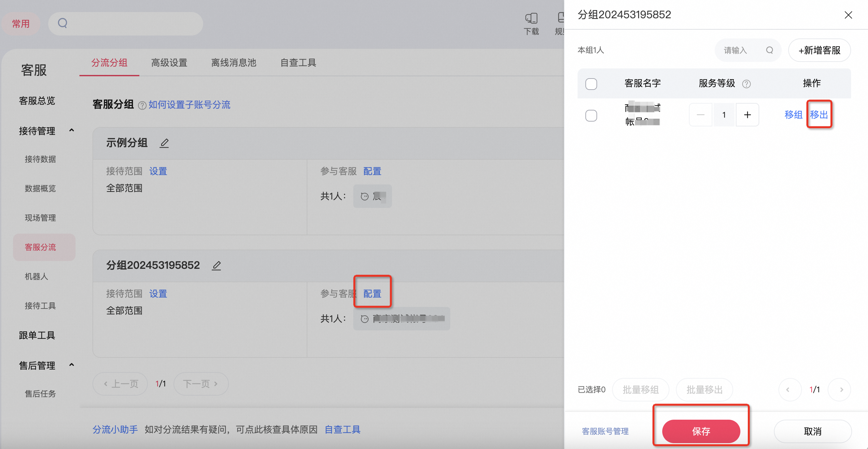Click 移组 link in agent row
The width and height of the screenshot is (868, 449).
click(x=793, y=115)
